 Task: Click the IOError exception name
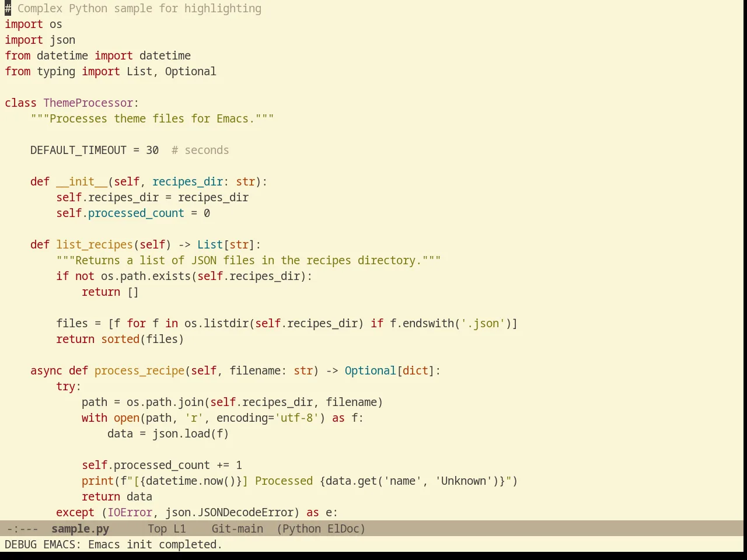click(130, 512)
